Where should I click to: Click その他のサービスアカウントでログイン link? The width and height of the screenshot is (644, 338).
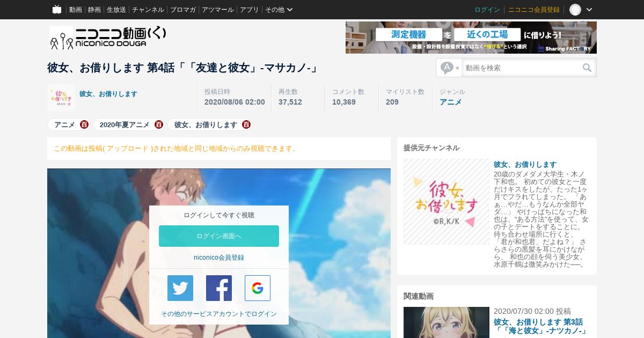(219, 314)
